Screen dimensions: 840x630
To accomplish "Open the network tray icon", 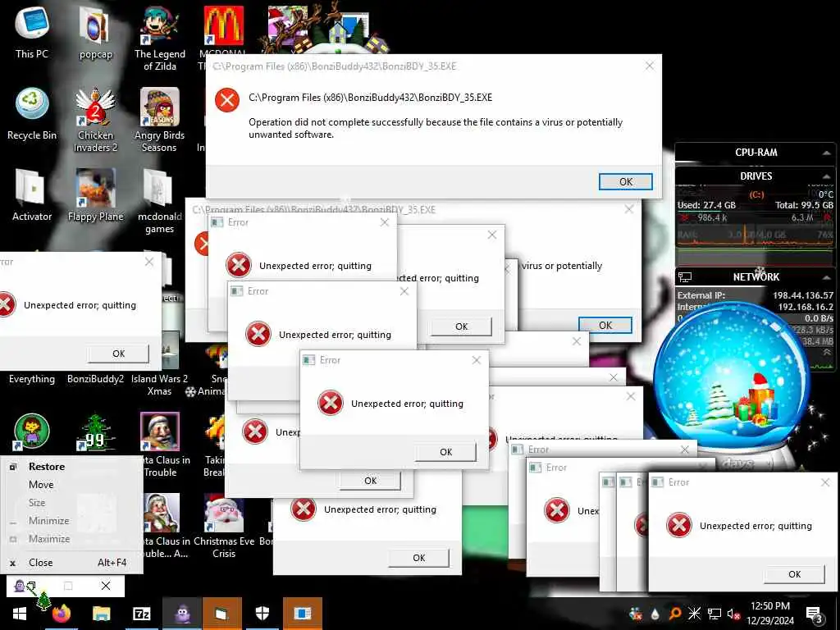I will 714,614.
